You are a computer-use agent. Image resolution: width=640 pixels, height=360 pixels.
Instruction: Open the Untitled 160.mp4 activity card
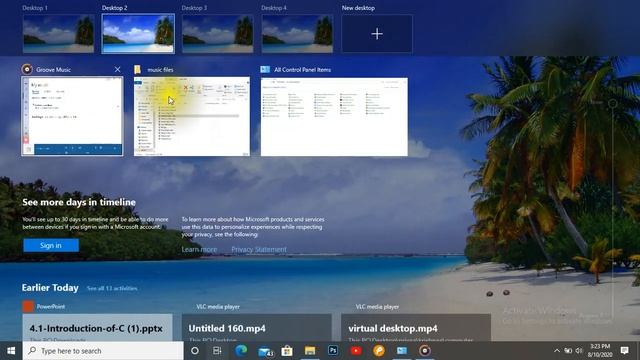[x=257, y=327]
